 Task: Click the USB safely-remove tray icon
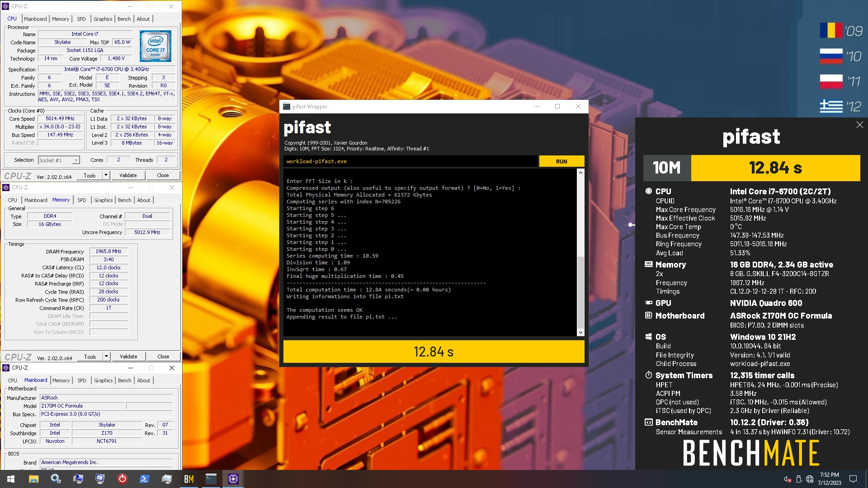tap(799, 479)
